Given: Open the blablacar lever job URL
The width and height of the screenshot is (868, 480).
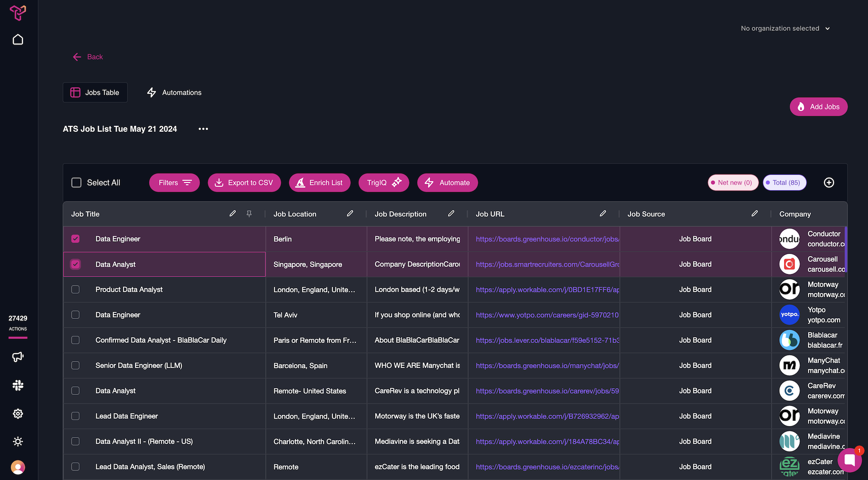Looking at the screenshot, I should click(547, 340).
